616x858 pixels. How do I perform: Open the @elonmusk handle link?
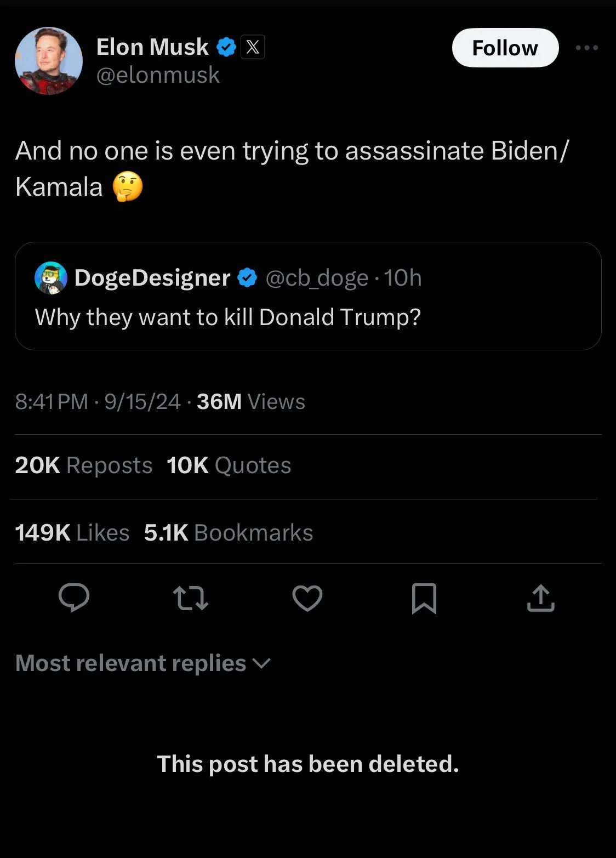158,75
